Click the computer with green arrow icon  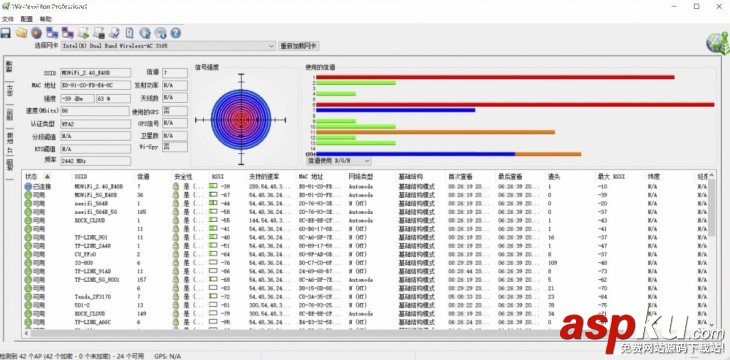[x=83, y=33]
